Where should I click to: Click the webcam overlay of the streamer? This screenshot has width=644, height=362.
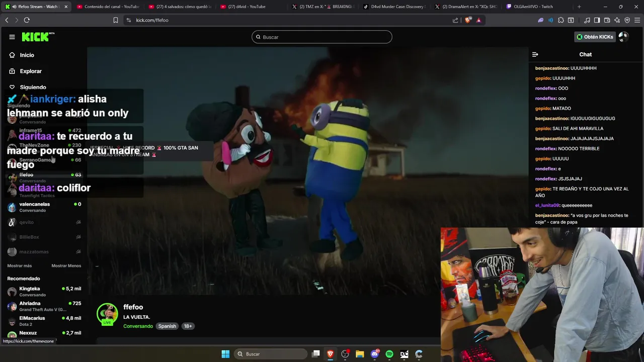[542, 295]
